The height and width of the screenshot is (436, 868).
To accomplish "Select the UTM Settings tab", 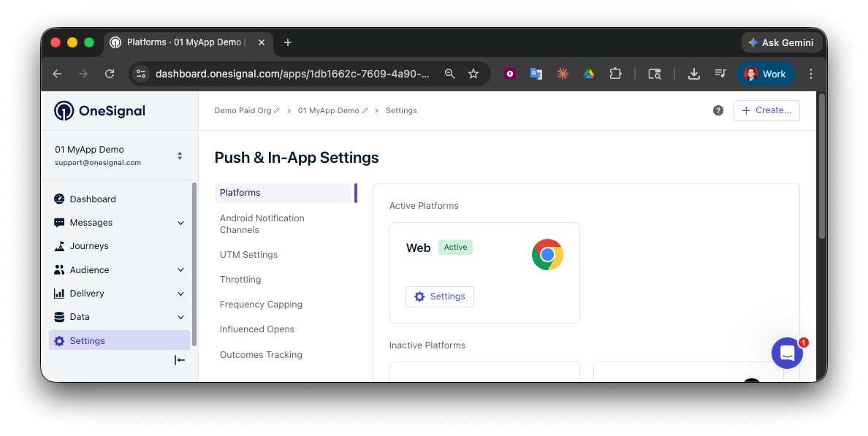I will 248,254.
